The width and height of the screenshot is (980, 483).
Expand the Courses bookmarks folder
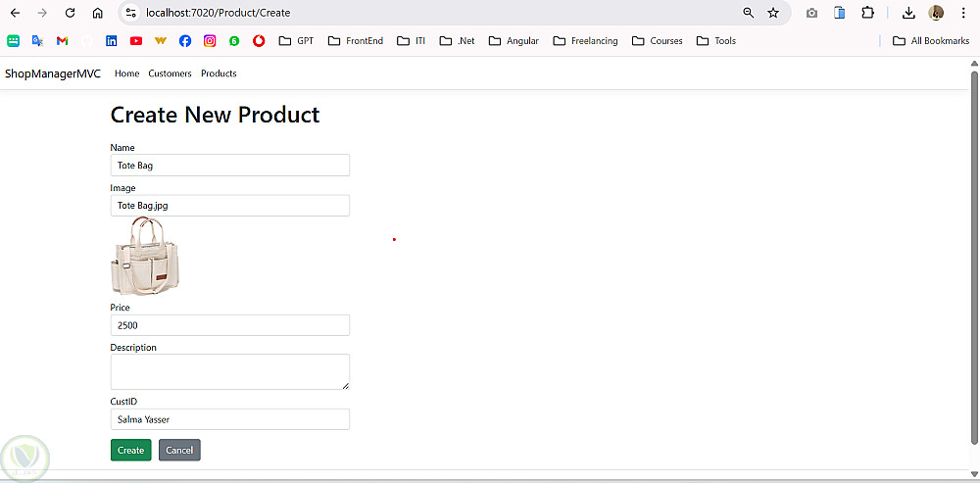(657, 40)
